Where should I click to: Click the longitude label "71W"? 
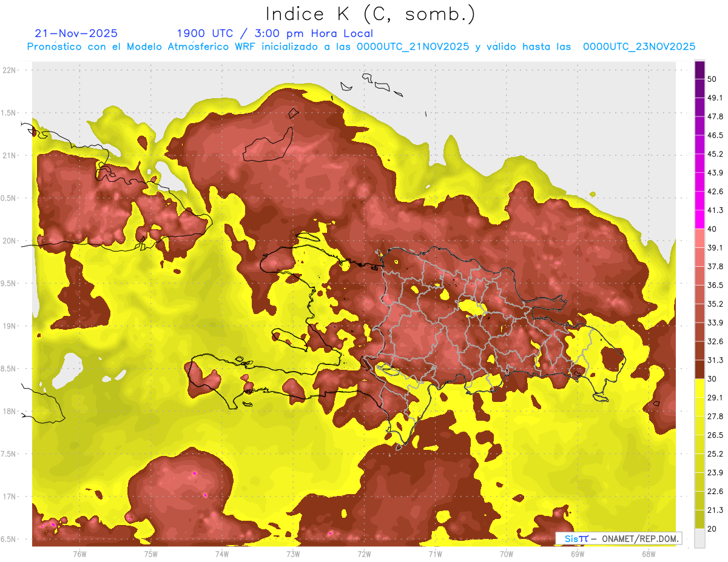pos(435,554)
